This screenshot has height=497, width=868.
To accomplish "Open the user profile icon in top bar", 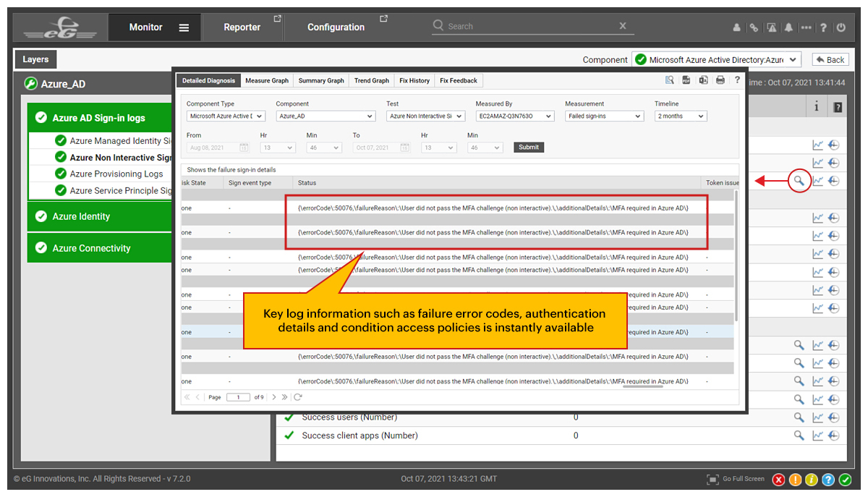I will coord(737,27).
